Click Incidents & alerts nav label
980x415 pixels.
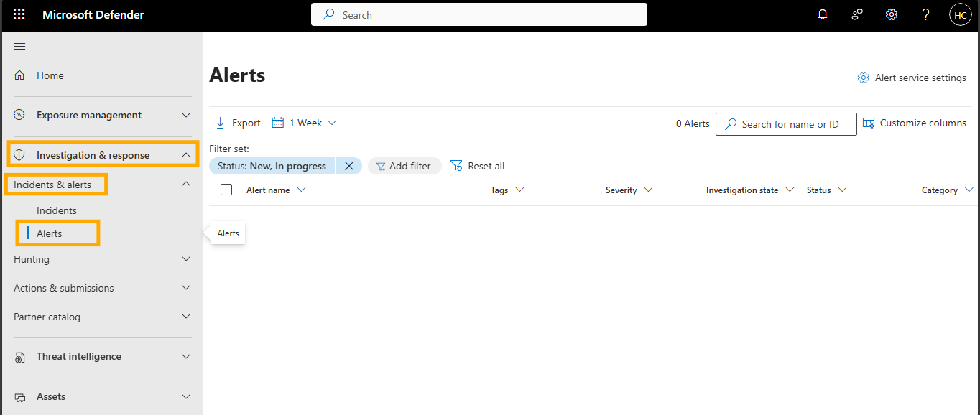(52, 185)
